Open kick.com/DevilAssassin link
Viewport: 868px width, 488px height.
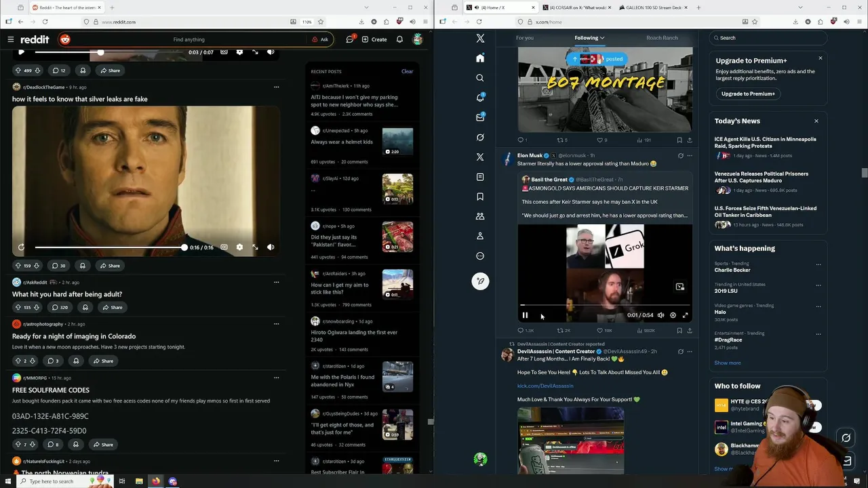[x=545, y=386]
